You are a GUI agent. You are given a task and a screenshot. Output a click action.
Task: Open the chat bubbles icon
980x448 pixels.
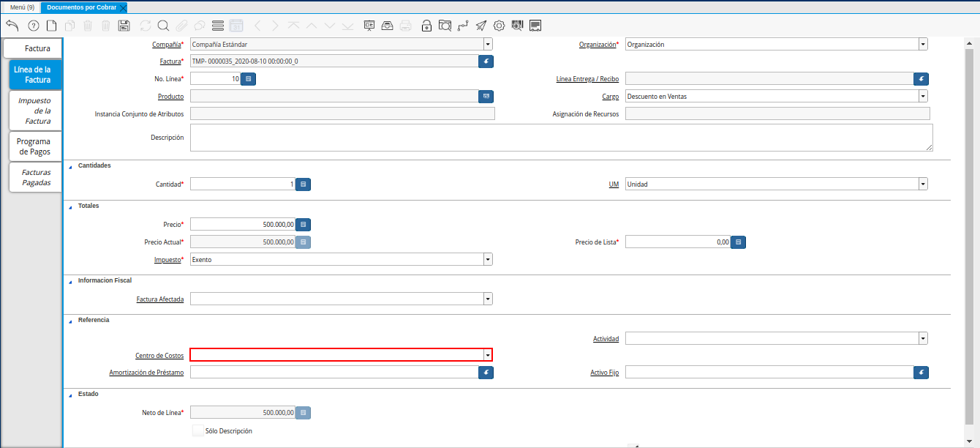tap(199, 26)
